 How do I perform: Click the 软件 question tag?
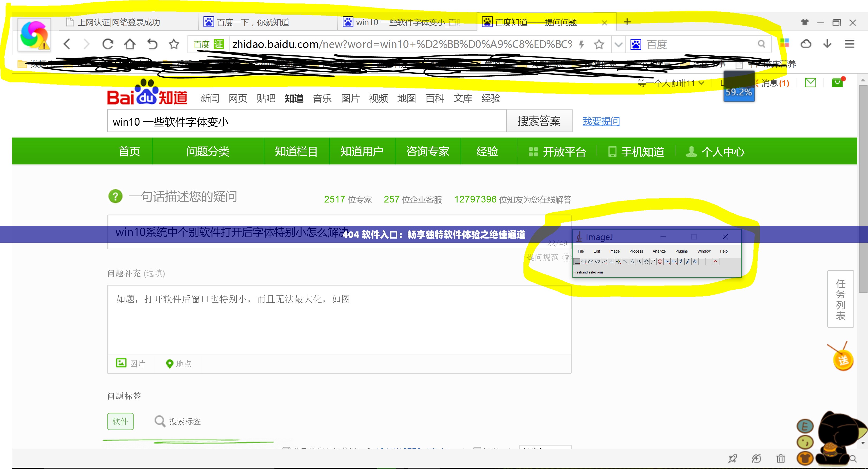pos(120,421)
